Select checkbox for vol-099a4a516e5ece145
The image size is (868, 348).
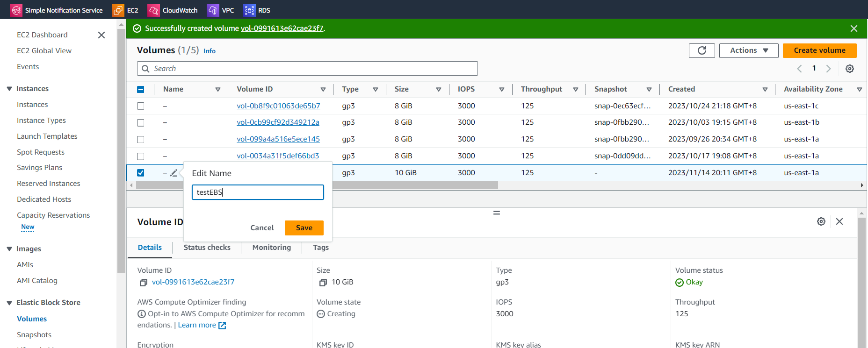point(141,139)
